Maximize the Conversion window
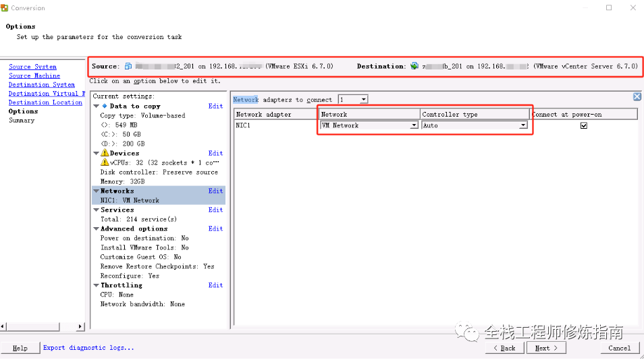 click(x=609, y=8)
